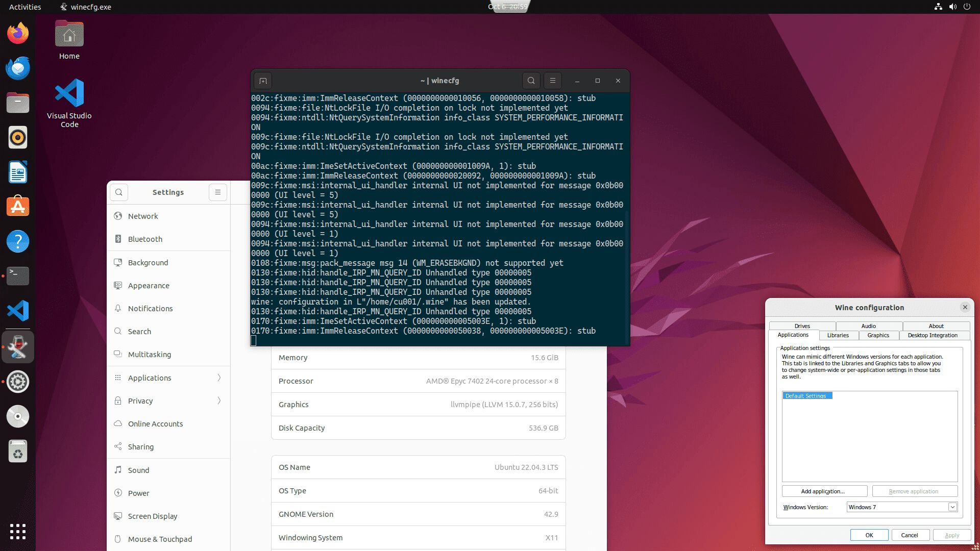Viewport: 980px width, 551px height.
Task: Click the Disk Capacity row in Settings
Action: click(x=419, y=428)
